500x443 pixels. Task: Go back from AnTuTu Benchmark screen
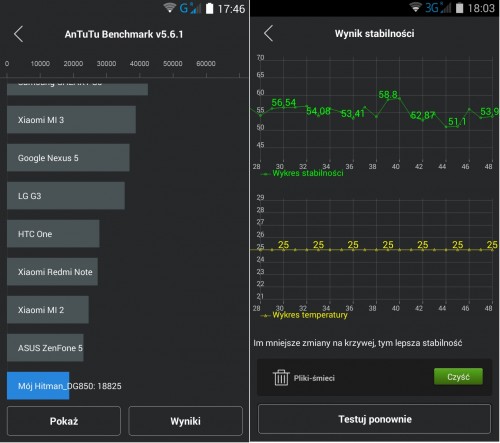coord(18,34)
